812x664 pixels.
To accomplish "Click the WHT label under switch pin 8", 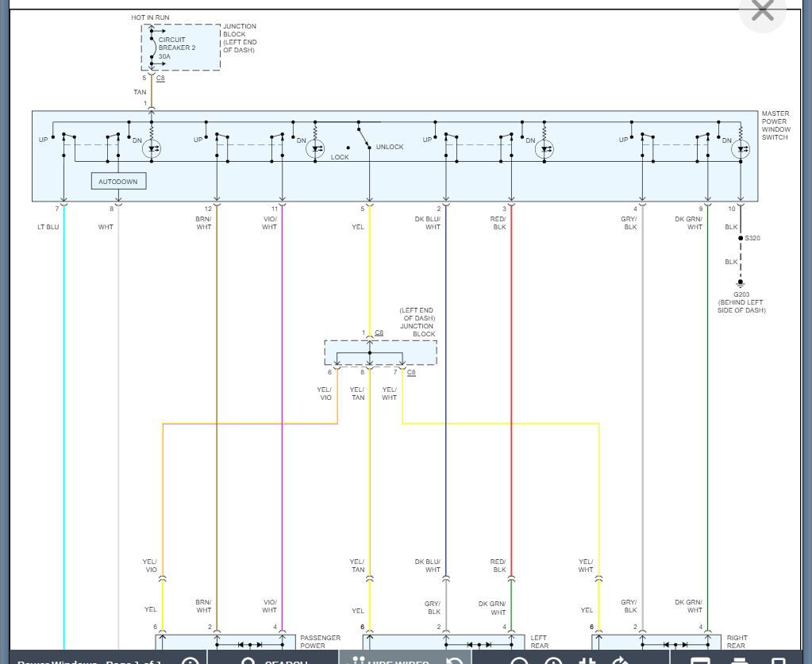I will pyautogui.click(x=106, y=227).
